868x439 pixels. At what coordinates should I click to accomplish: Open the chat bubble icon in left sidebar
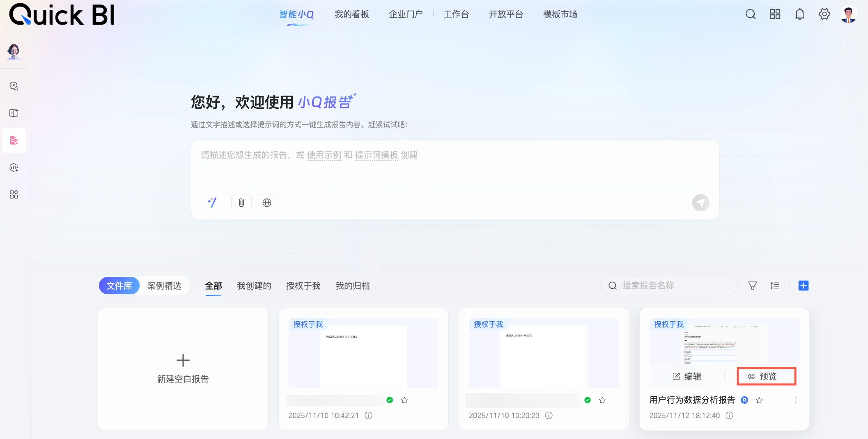coord(14,86)
